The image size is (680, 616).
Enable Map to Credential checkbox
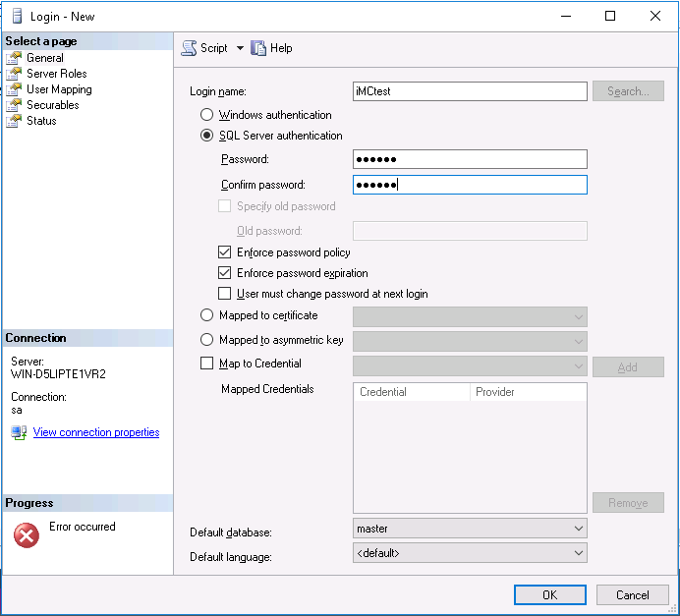(x=207, y=363)
